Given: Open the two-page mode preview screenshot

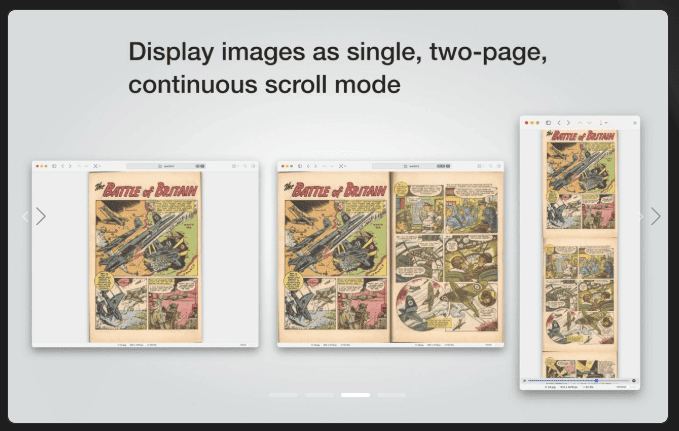Looking at the screenshot, I should (x=391, y=254).
